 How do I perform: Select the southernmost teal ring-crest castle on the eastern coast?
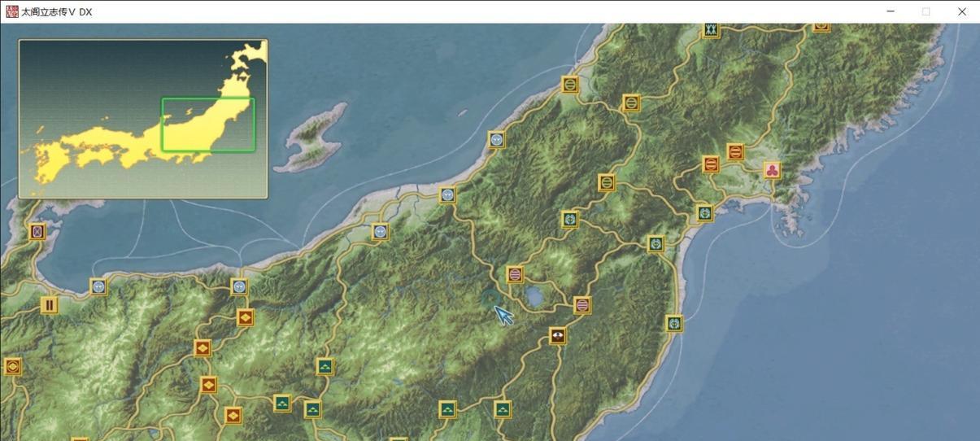coord(674,323)
